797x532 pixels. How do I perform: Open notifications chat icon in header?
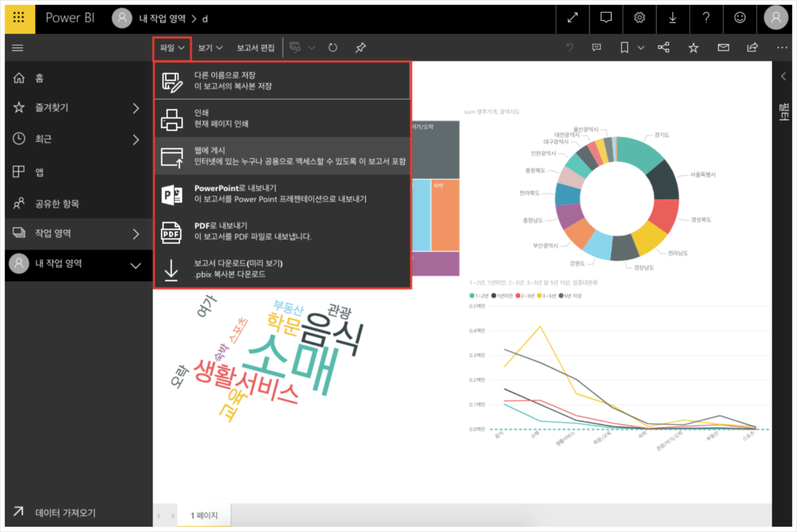606,19
